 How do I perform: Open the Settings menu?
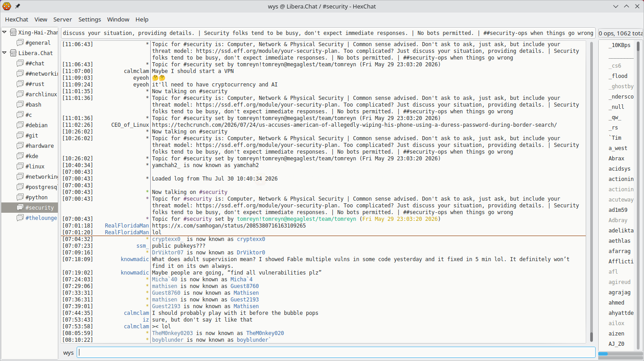click(90, 20)
